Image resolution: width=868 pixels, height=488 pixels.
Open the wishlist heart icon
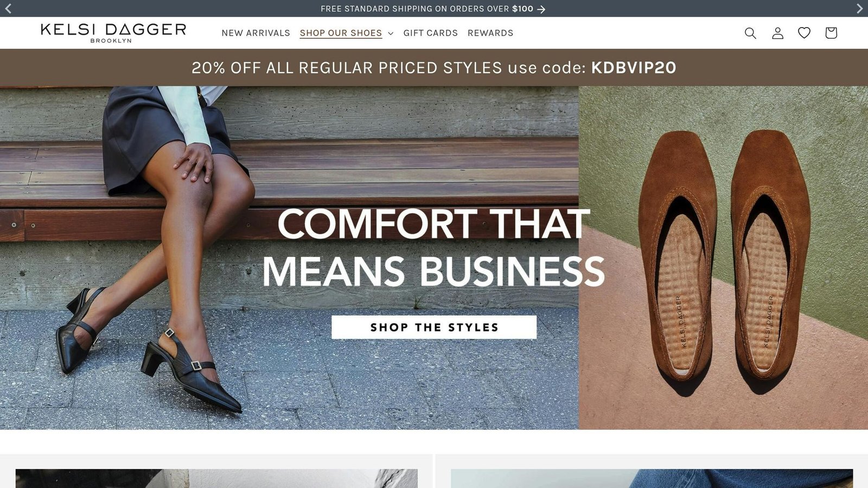click(804, 33)
